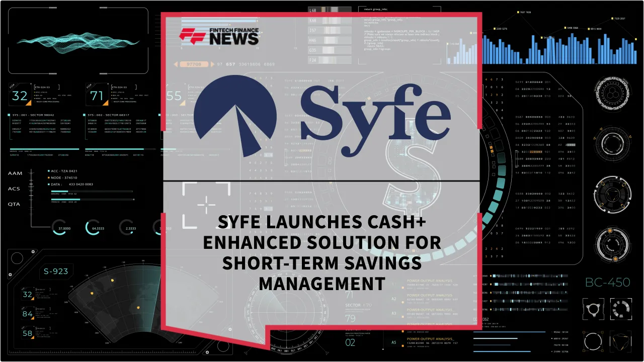Click the 'ACC - TZA 0421' entry
Viewport: 644px width, 362px height.
pos(62,171)
